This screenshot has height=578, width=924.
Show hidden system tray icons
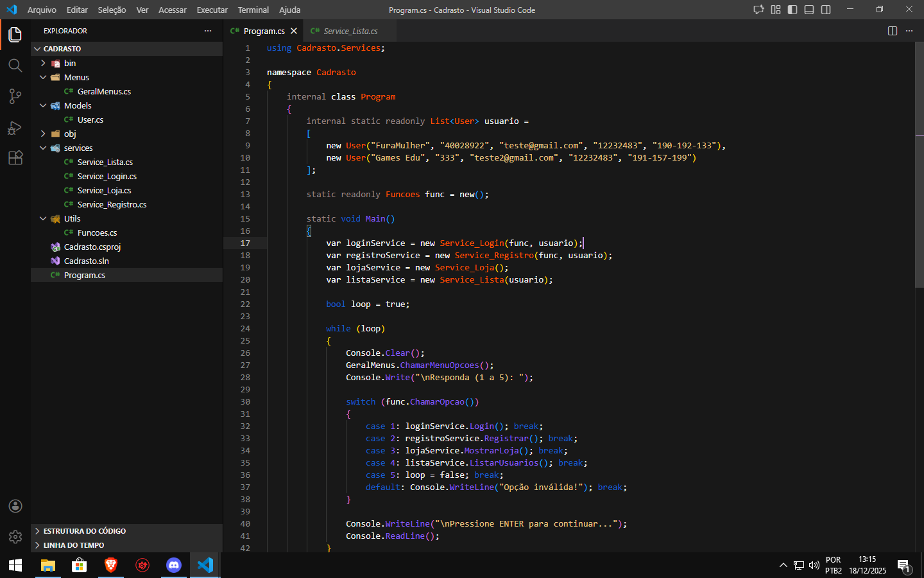783,565
